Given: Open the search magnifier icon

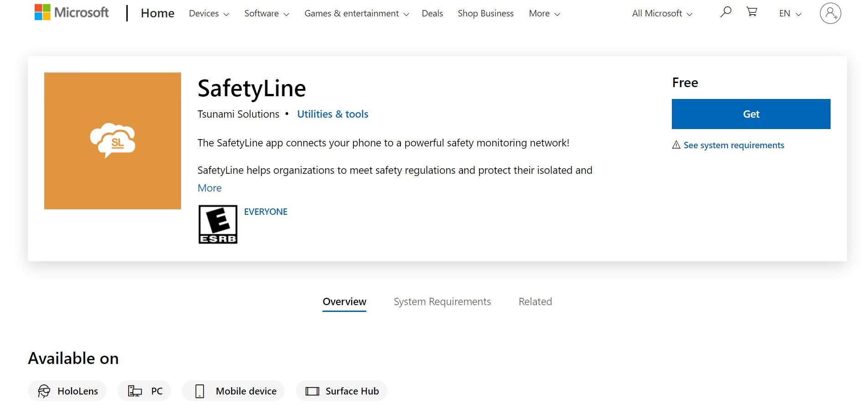Looking at the screenshot, I should click(x=725, y=12).
